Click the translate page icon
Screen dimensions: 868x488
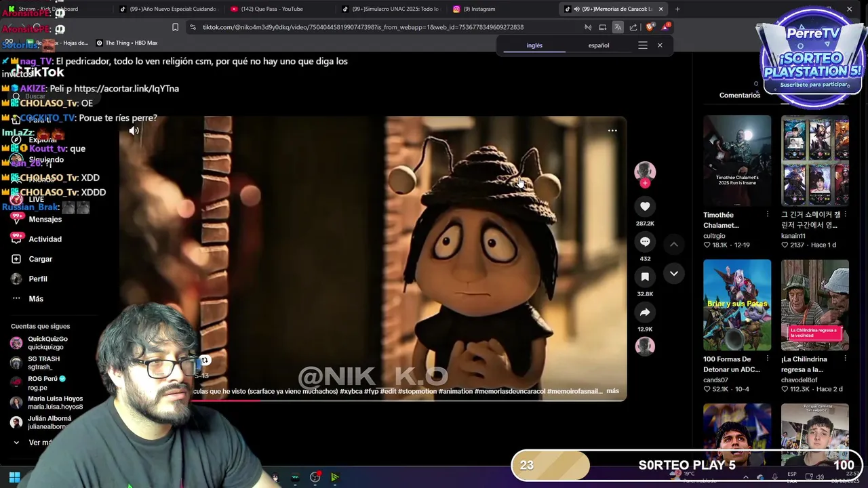coord(618,27)
